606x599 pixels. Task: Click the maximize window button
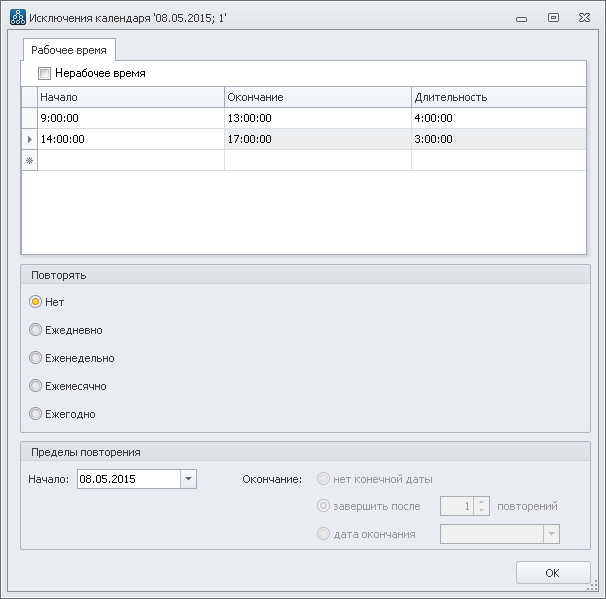point(553,17)
